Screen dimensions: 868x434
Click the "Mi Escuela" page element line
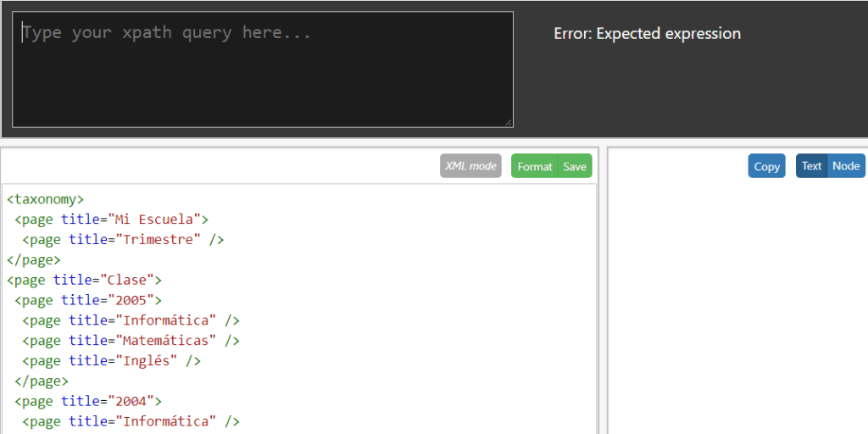pyautogui.click(x=110, y=220)
